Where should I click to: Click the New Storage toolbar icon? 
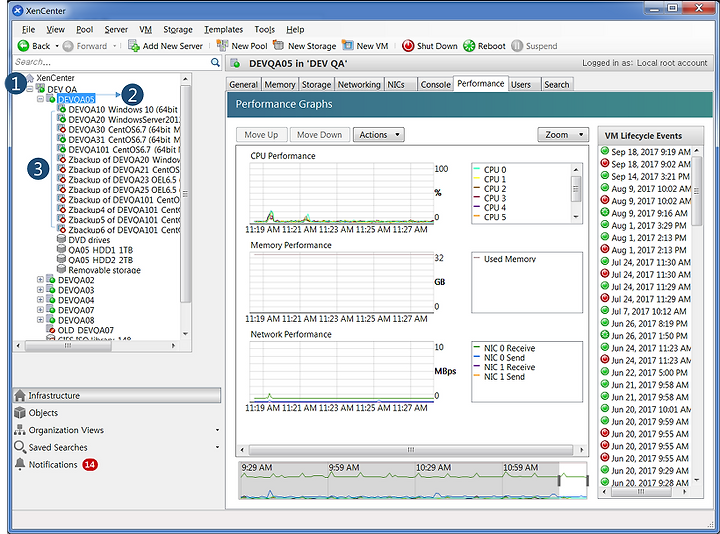coord(278,45)
